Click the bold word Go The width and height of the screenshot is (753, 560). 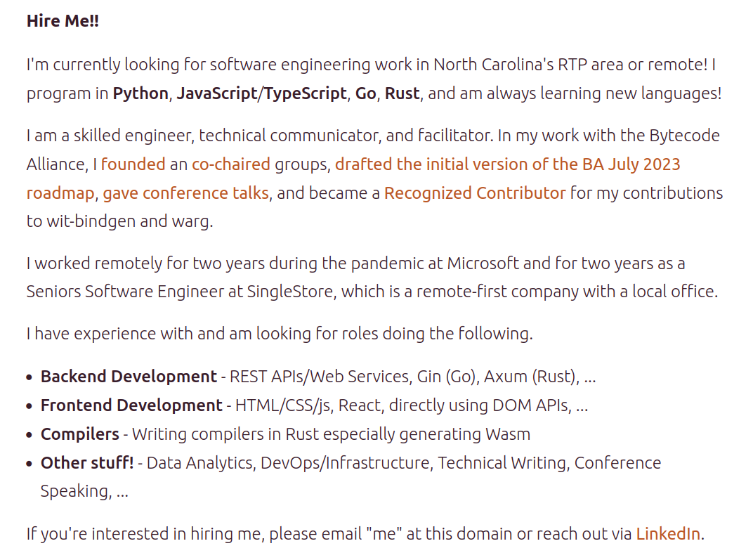tap(365, 93)
